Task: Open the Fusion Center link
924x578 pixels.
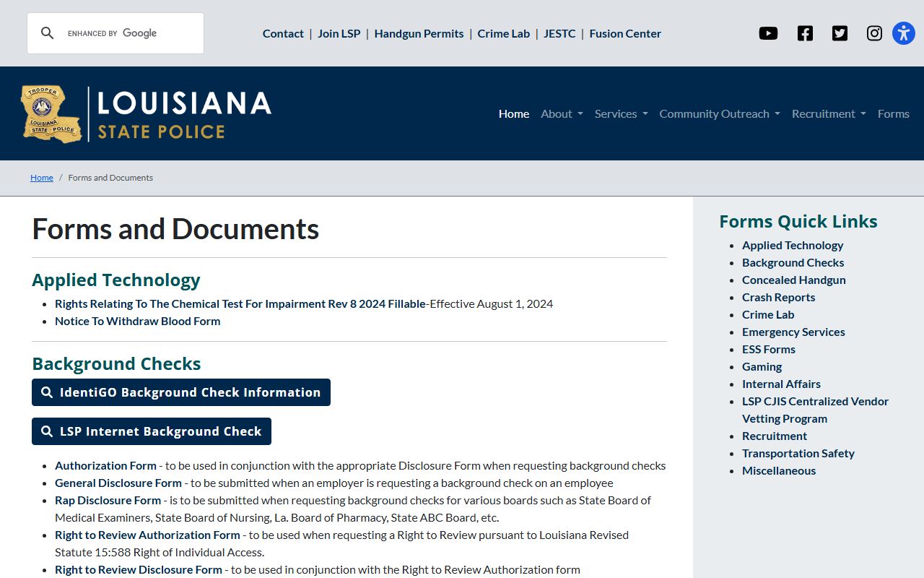Action: click(x=625, y=33)
